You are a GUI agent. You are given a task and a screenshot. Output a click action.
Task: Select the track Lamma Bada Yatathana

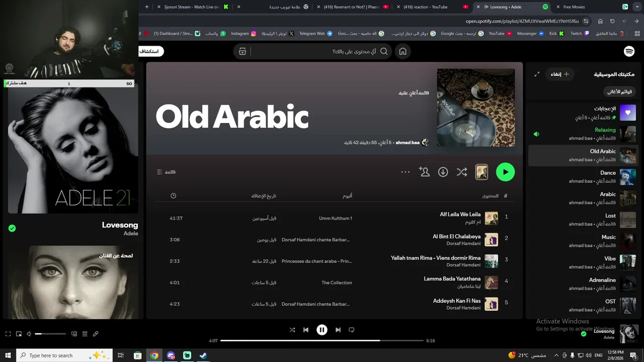coord(334,282)
